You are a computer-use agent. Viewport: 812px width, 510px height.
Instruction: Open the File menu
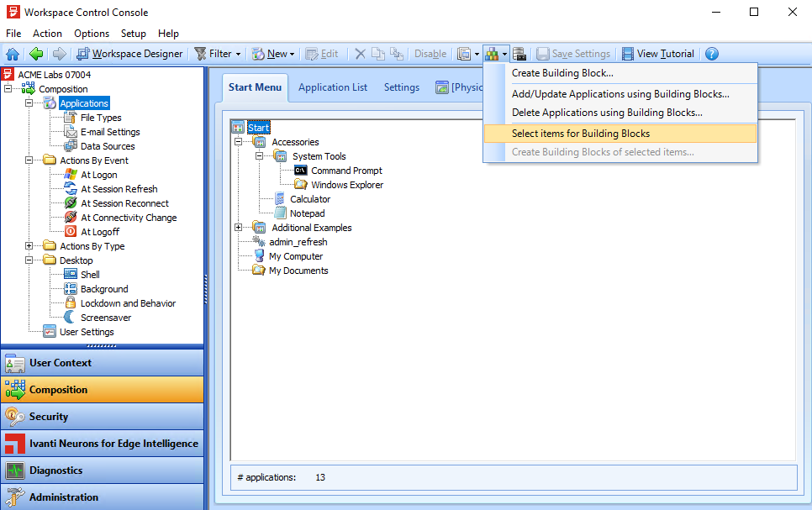[x=13, y=34]
